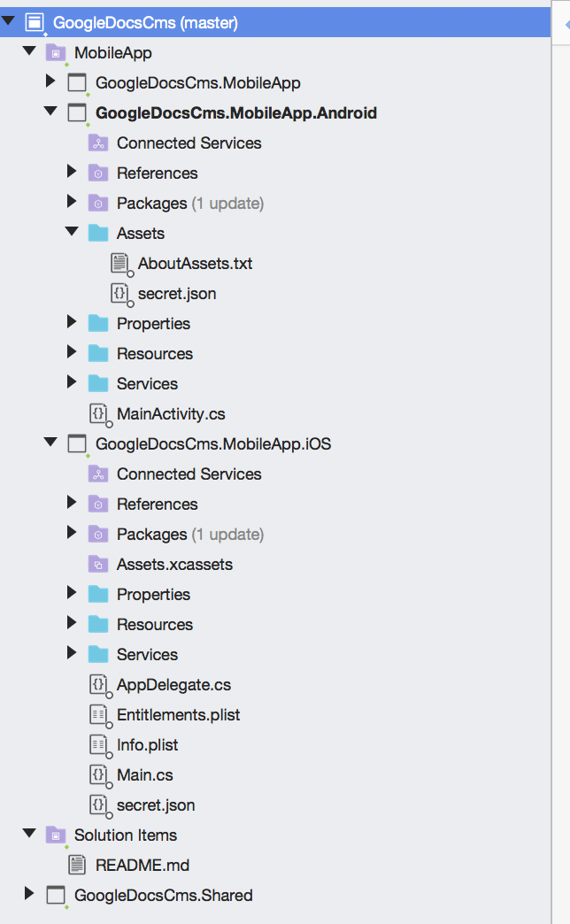The height and width of the screenshot is (924, 570).
Task: Select 'Info.plist' file name
Action: (147, 745)
